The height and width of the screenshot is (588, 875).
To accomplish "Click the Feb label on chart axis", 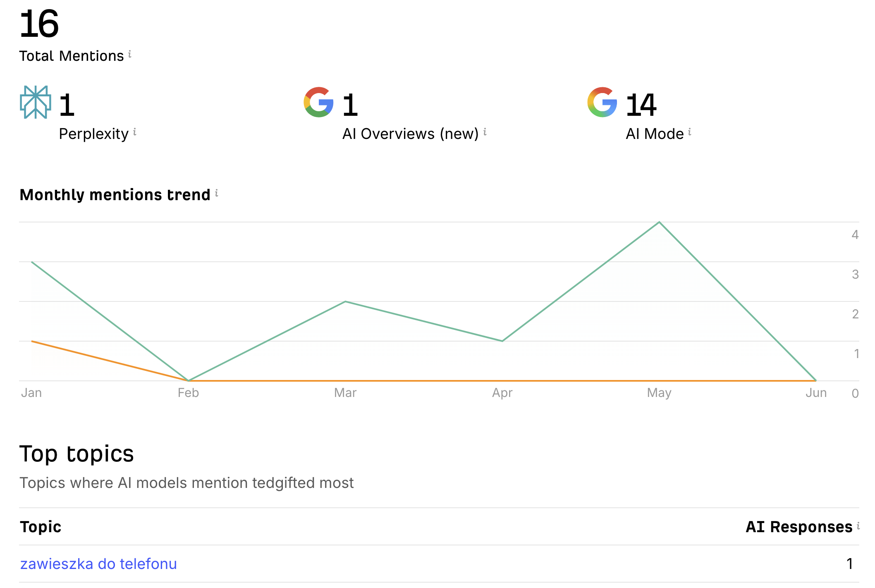I will (188, 392).
